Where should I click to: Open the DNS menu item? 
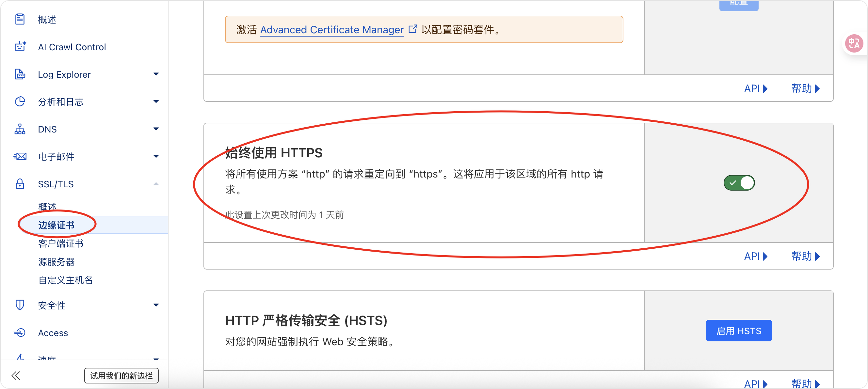pyautogui.click(x=47, y=129)
